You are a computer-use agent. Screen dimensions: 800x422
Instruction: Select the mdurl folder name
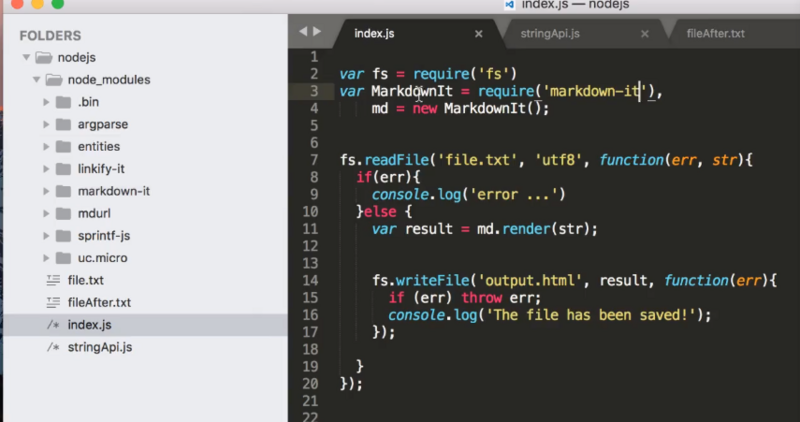[94, 213]
